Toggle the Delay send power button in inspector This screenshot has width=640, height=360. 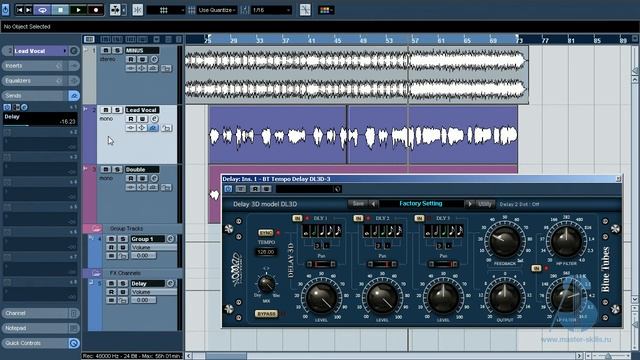pyautogui.click(x=7, y=107)
